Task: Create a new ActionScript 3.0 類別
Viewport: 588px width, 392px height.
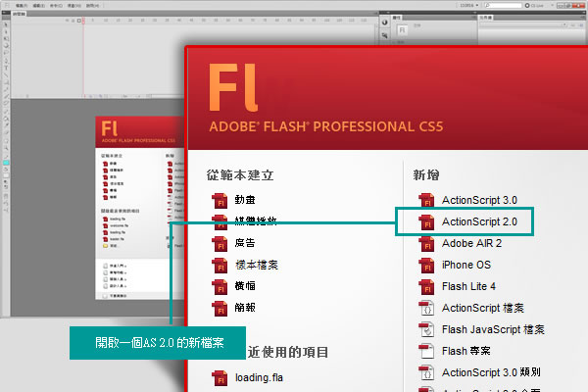Action: (479, 372)
